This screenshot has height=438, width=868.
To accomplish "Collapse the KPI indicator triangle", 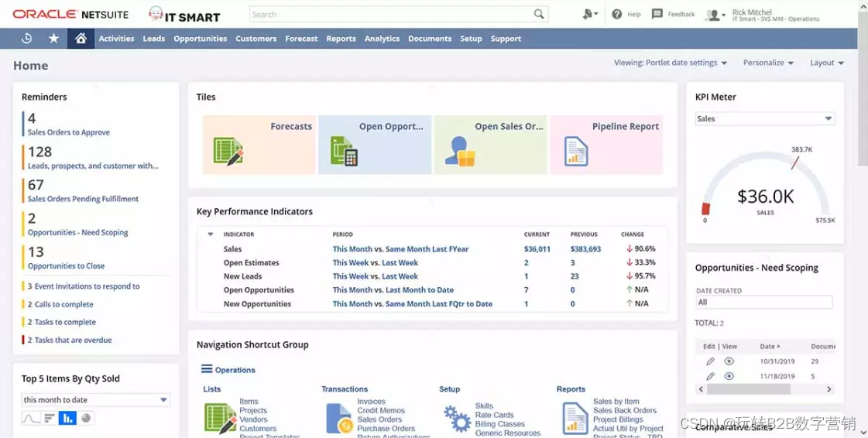I will tap(211, 234).
